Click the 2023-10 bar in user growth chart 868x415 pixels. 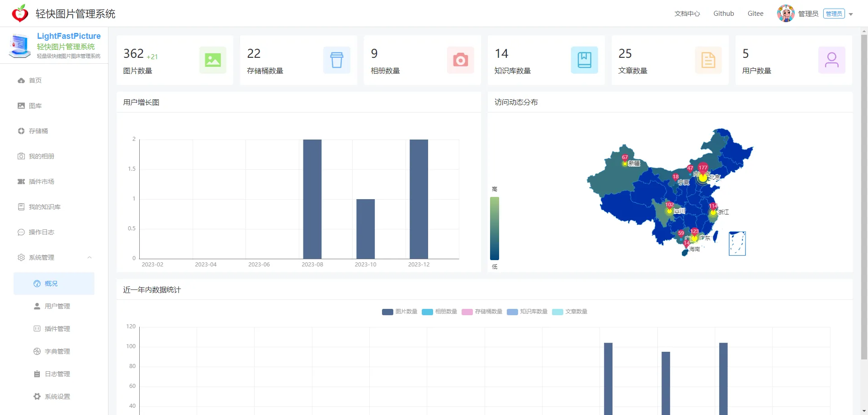(365, 229)
